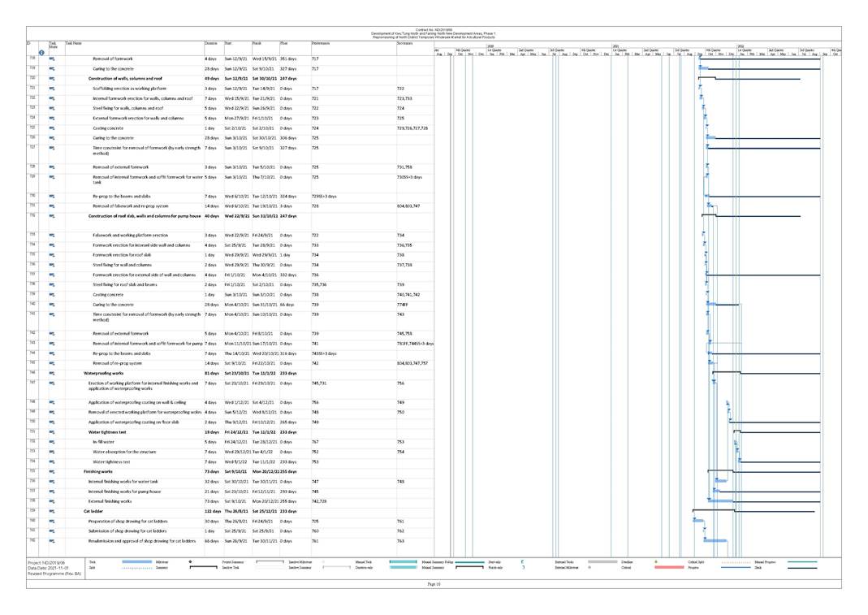Click task mode icon for Scaffolding erection row
Viewport: 868px width, 615px height.
coord(51,88)
